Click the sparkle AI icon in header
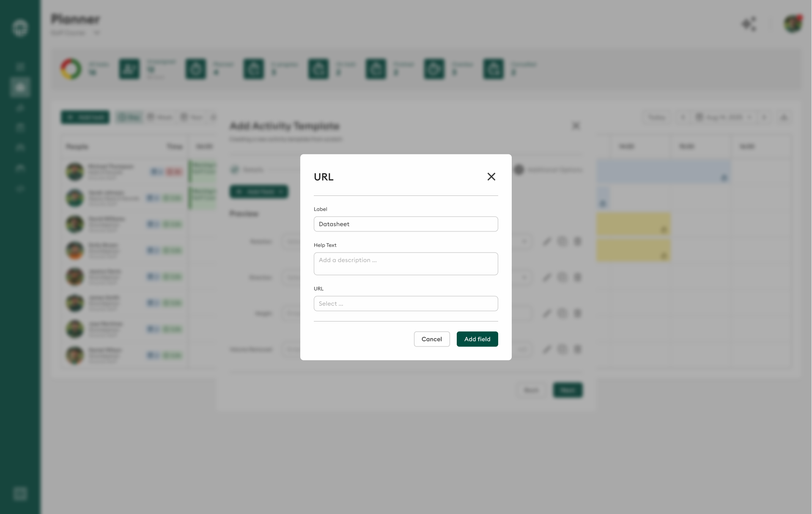This screenshot has width=812, height=514. [749, 24]
